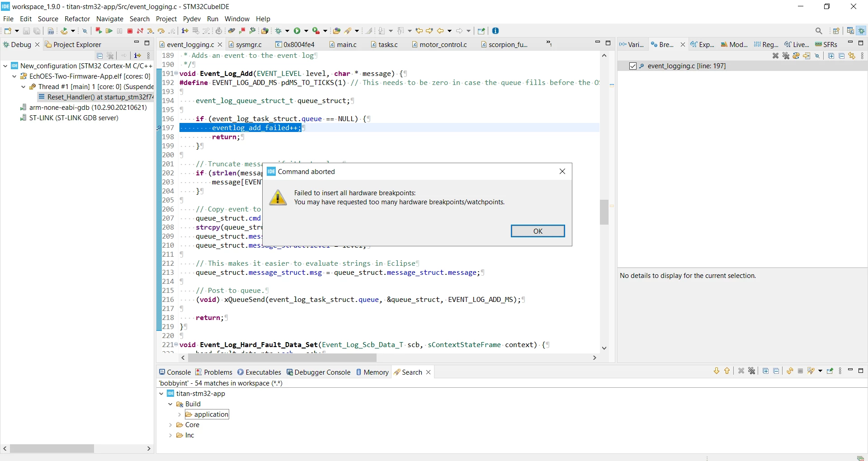Switch to the main.c editor tab
868x461 pixels.
(343, 44)
